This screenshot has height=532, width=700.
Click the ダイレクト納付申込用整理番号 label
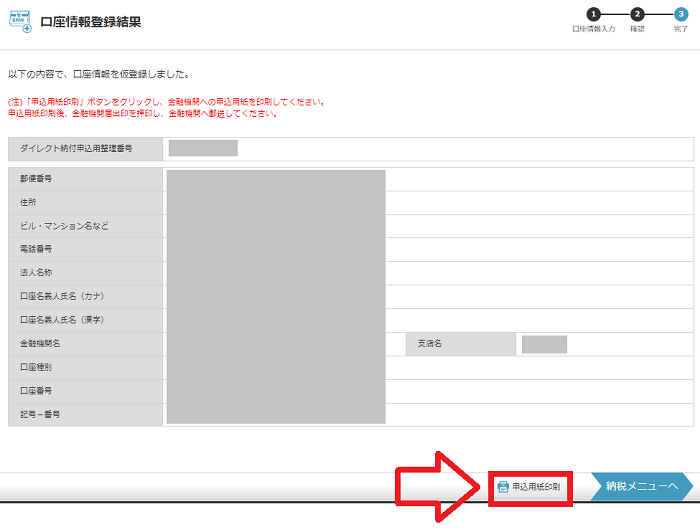pyautogui.click(x=76, y=149)
